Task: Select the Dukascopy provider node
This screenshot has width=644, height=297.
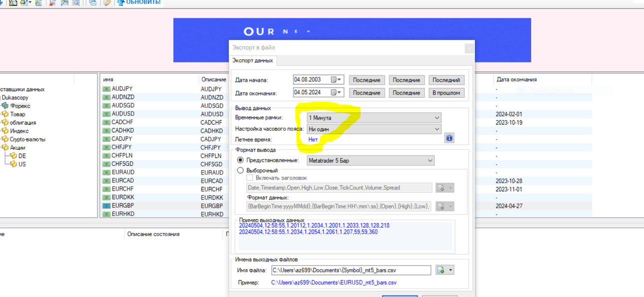Action: pos(15,97)
